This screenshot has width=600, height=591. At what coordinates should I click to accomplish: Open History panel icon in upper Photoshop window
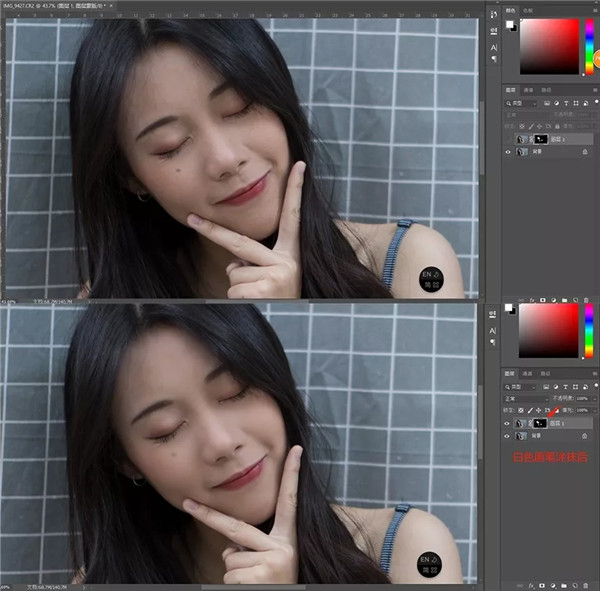pos(494,15)
